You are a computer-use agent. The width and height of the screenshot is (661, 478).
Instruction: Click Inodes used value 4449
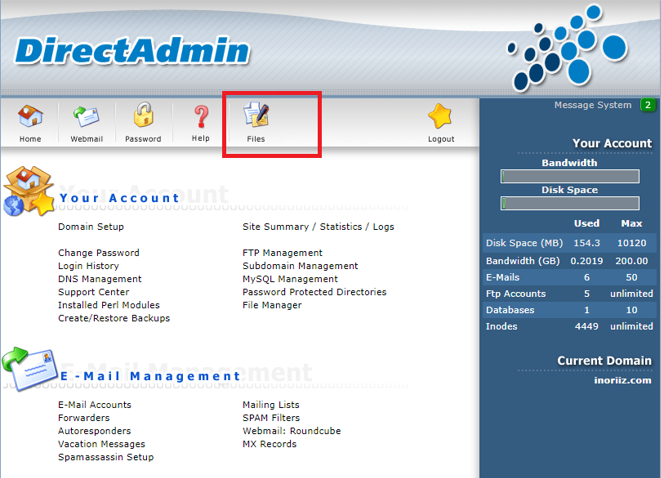coord(586,326)
